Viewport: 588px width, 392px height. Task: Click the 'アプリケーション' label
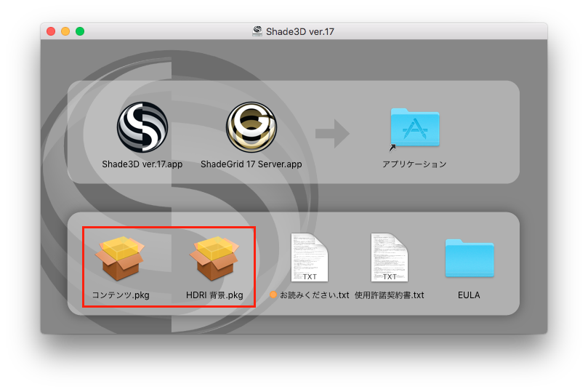414,164
